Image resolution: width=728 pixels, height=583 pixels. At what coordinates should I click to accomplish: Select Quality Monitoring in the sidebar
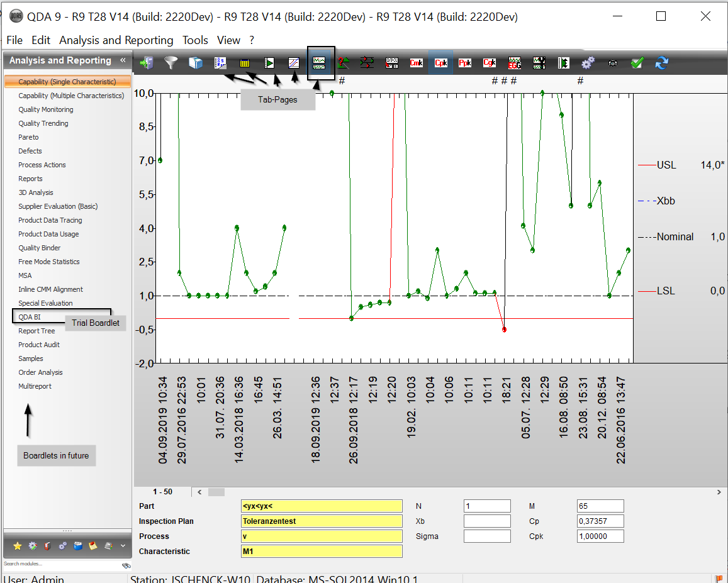click(45, 109)
